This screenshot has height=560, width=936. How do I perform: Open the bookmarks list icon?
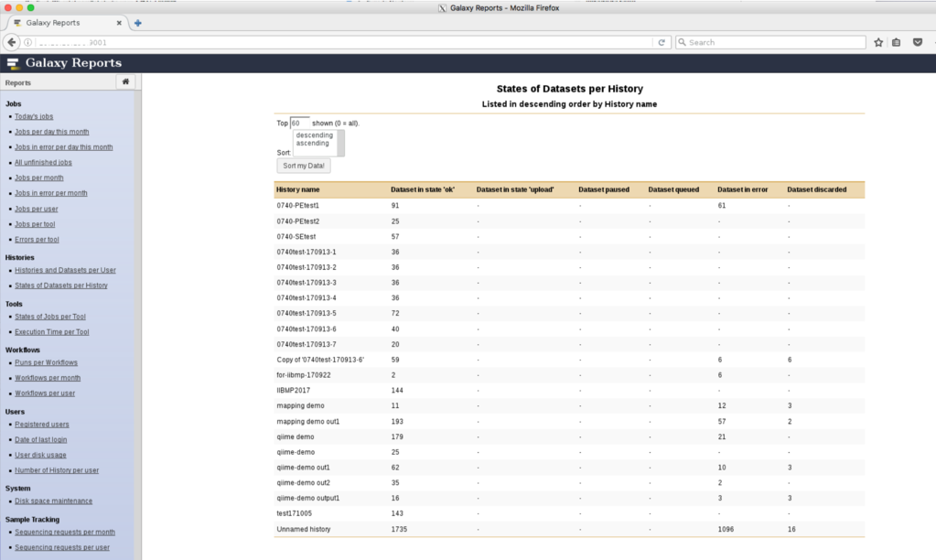(x=896, y=42)
